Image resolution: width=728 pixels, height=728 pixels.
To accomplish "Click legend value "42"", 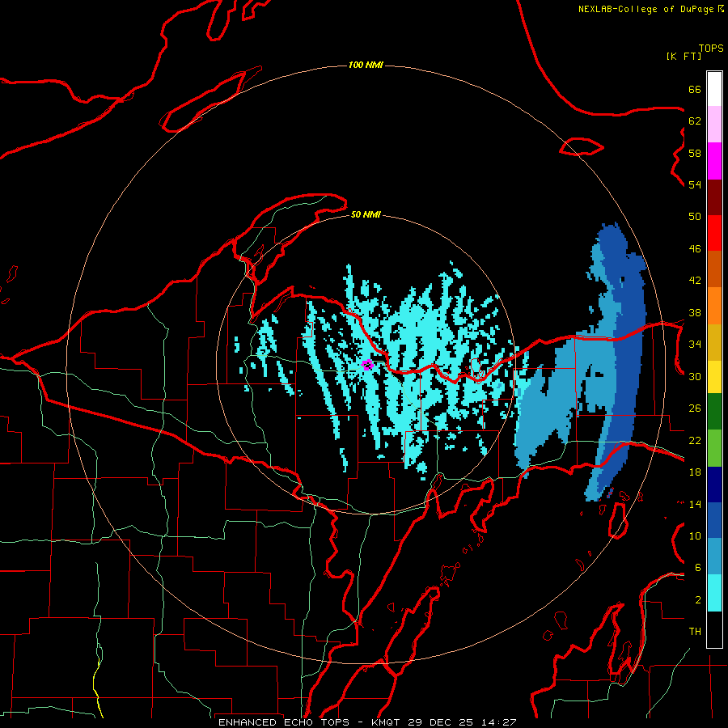I will (695, 281).
